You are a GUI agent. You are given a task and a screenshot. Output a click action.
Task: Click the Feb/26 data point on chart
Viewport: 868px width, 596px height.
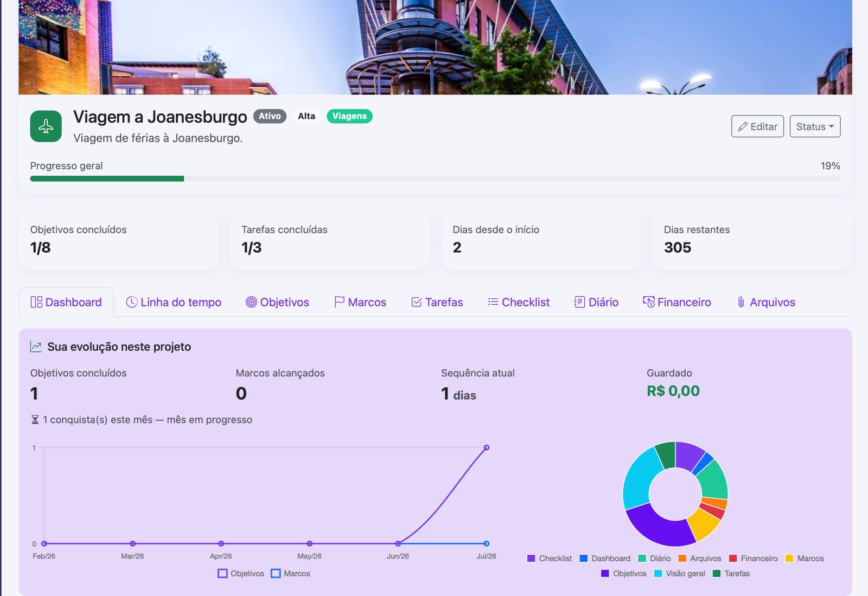[44, 543]
